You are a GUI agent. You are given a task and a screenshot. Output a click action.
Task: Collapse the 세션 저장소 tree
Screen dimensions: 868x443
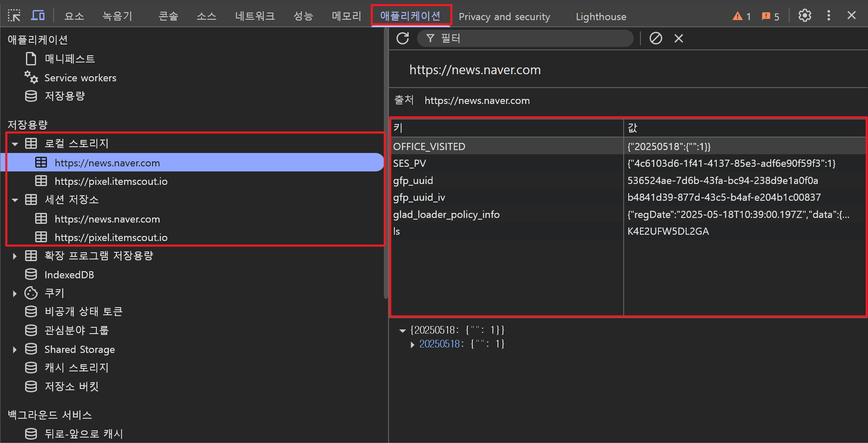(15, 200)
